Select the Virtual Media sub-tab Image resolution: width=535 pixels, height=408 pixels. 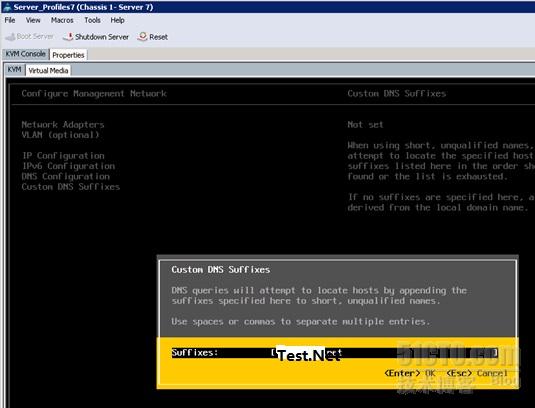(x=48, y=71)
